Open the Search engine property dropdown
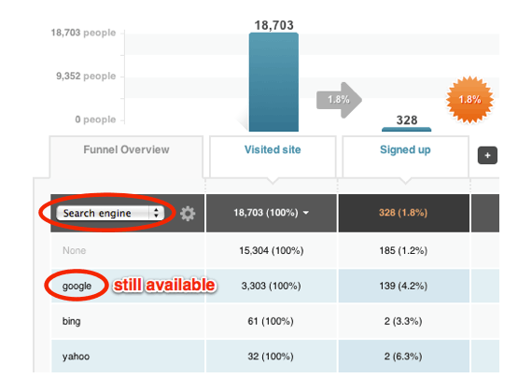Screen dimensions: 532x392 (x=110, y=213)
